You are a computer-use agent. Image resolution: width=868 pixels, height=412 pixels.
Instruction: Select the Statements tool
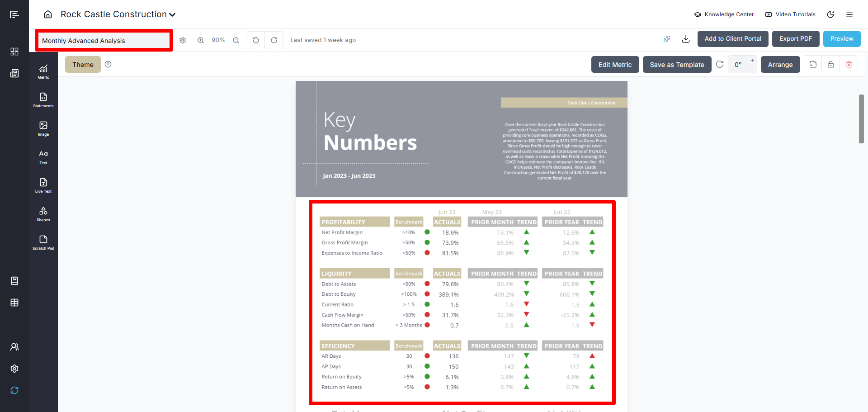pyautogui.click(x=43, y=99)
